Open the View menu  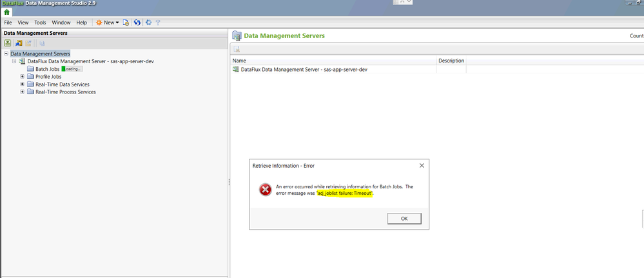tap(23, 23)
